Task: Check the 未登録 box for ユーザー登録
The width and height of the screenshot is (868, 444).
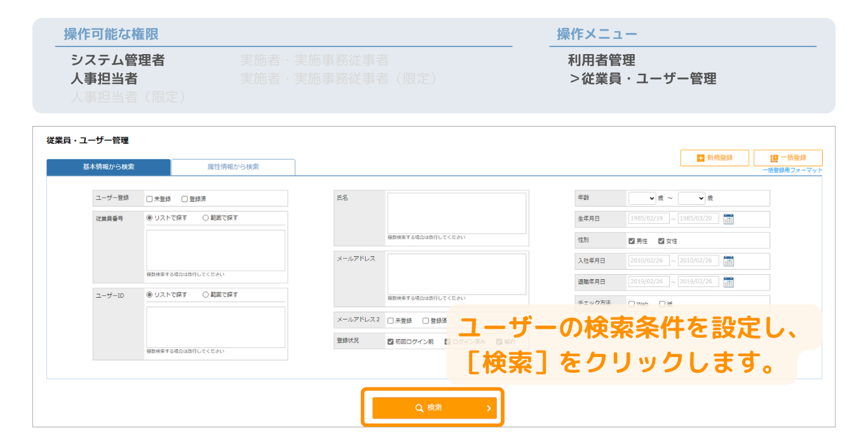Action: (x=149, y=198)
